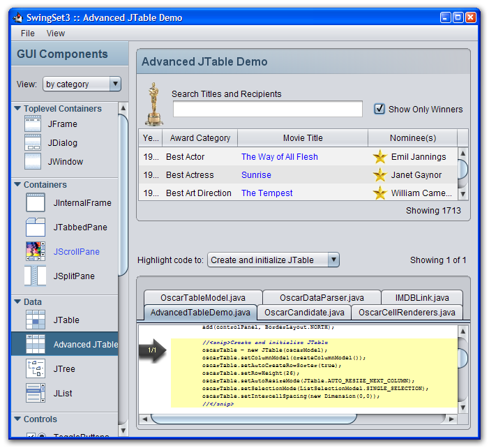Viewport: 489px width, 448px height.
Task: Open the JScrollPane demo icon
Action: point(35,252)
